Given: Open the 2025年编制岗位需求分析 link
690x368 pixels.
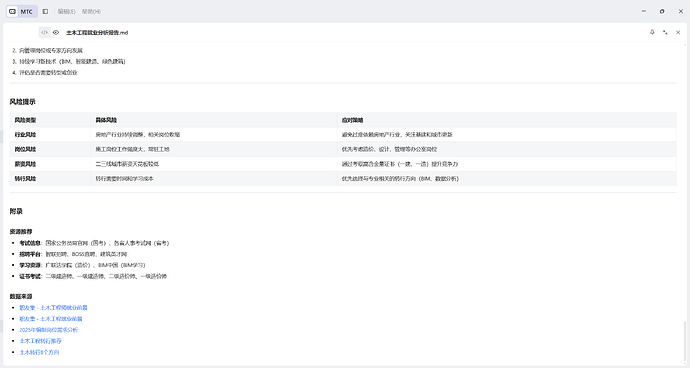Looking at the screenshot, I should click(x=48, y=330).
